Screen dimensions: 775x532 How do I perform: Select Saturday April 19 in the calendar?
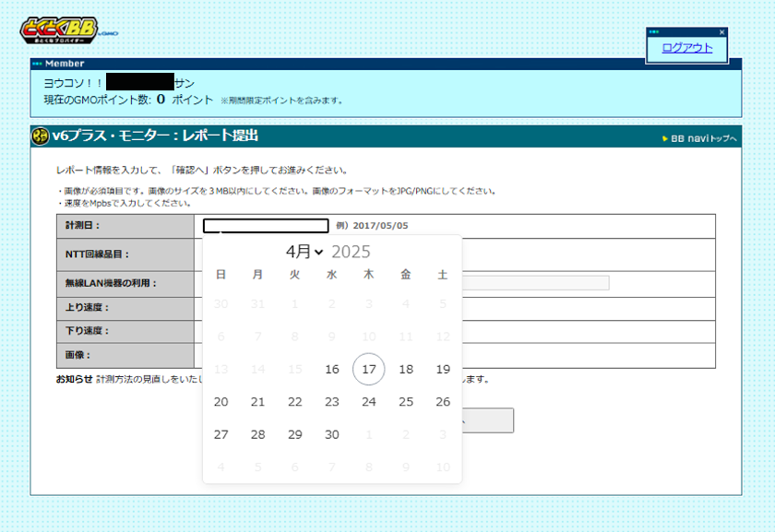(443, 369)
